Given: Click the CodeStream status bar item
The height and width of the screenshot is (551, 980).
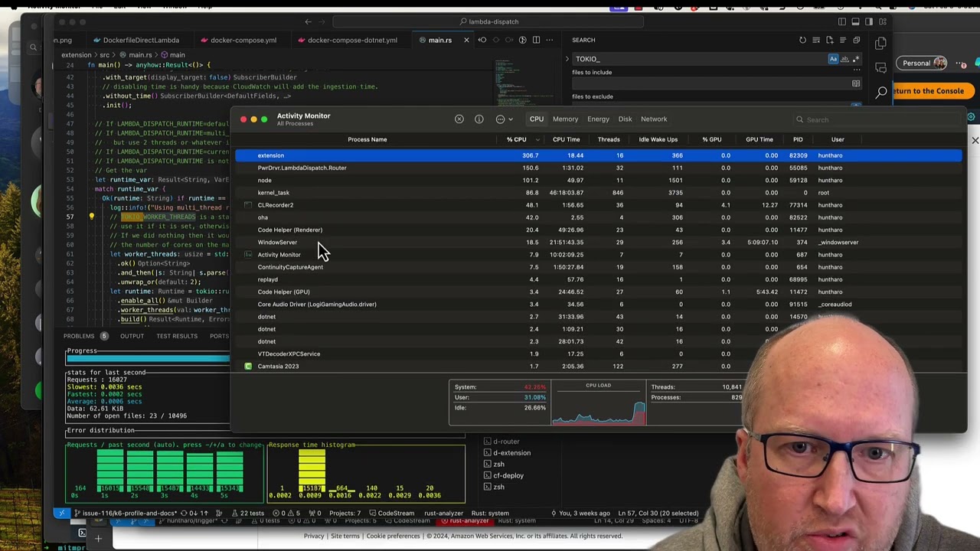Looking at the screenshot, I should (x=391, y=514).
